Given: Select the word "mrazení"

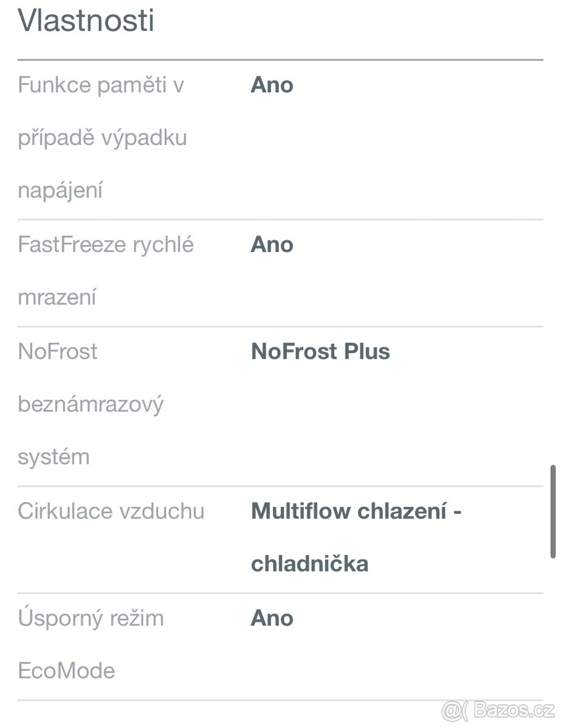Looking at the screenshot, I should tap(57, 298).
